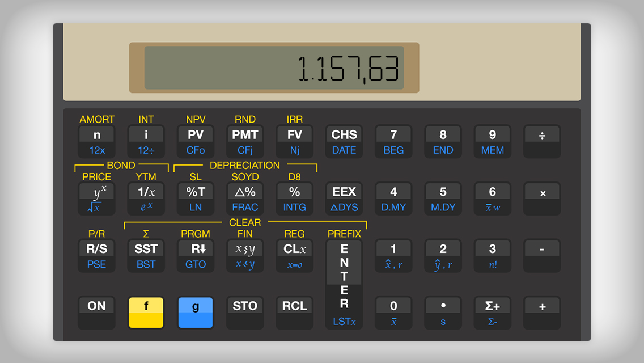Click the FV future value key
The image size is (644, 363).
294,141
